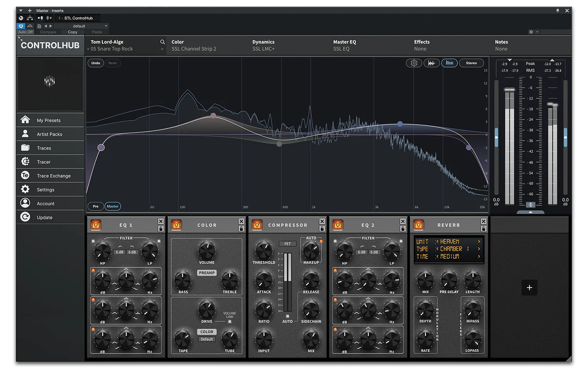588x378 pixels.
Task: Lock the EQ 1 module
Action: (161, 228)
